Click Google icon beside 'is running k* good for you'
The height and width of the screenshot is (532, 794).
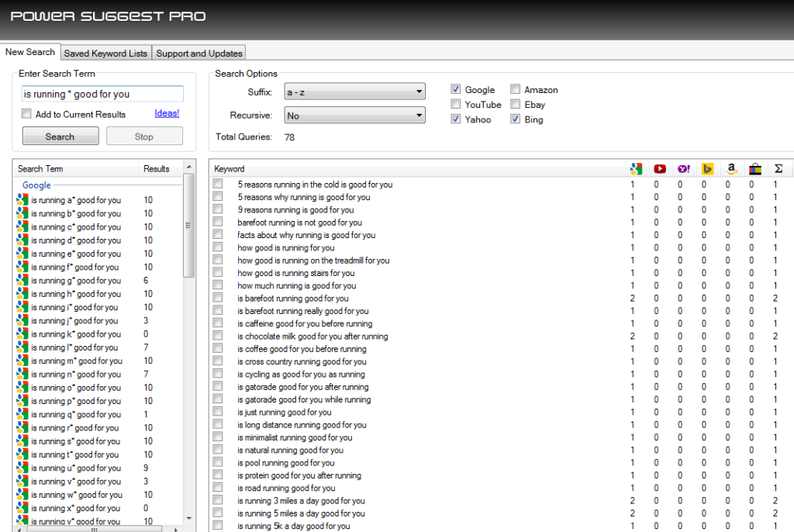tap(22, 334)
